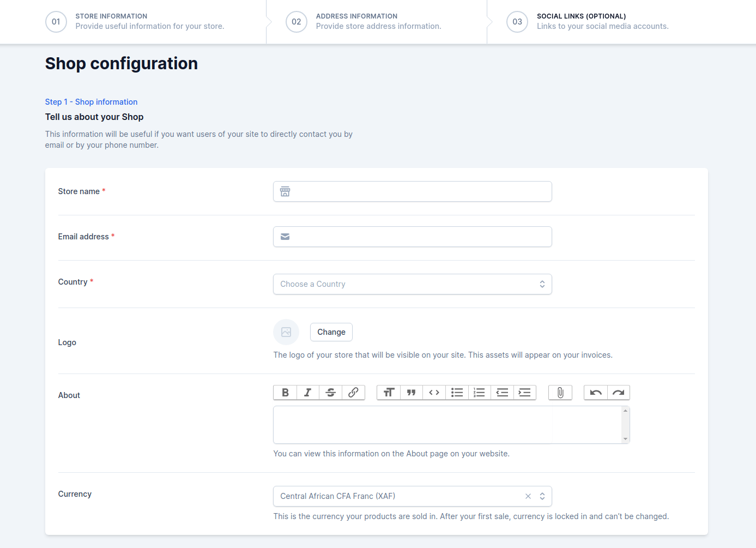
Task: Click the About field label
Action: 69,395
